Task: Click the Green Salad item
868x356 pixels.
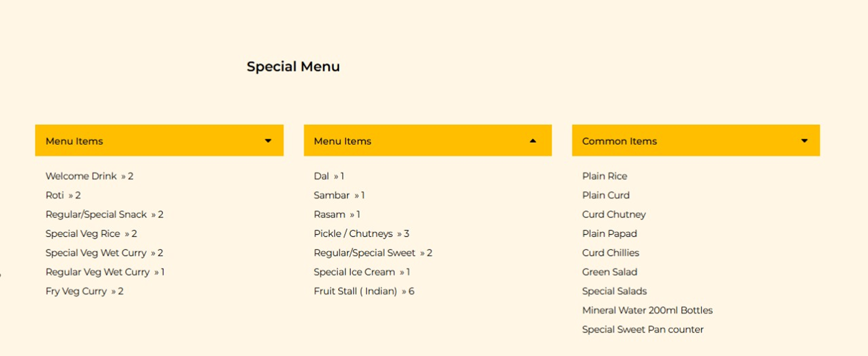Action: coord(610,272)
